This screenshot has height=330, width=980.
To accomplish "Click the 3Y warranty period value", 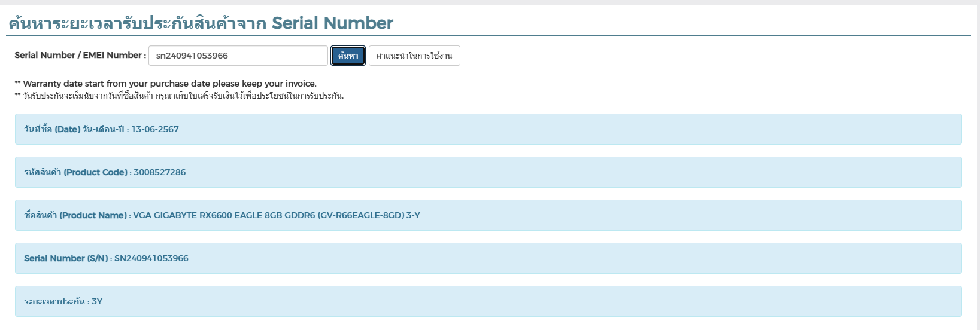I will coord(97,301).
